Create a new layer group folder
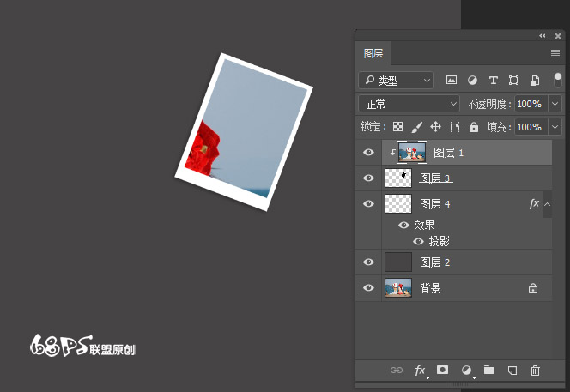This screenshot has height=392, width=570. (489, 371)
